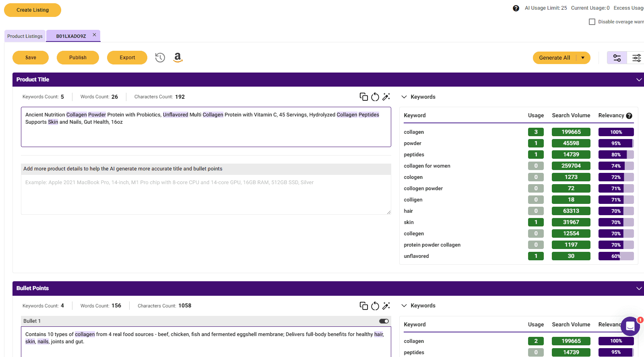The image size is (644, 357).
Task: Click Generate All button
Action: point(554,58)
